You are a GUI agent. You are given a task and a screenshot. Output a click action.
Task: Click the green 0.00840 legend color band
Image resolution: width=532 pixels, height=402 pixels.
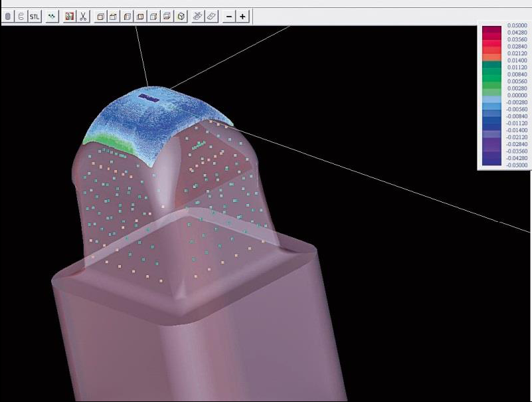491,74
